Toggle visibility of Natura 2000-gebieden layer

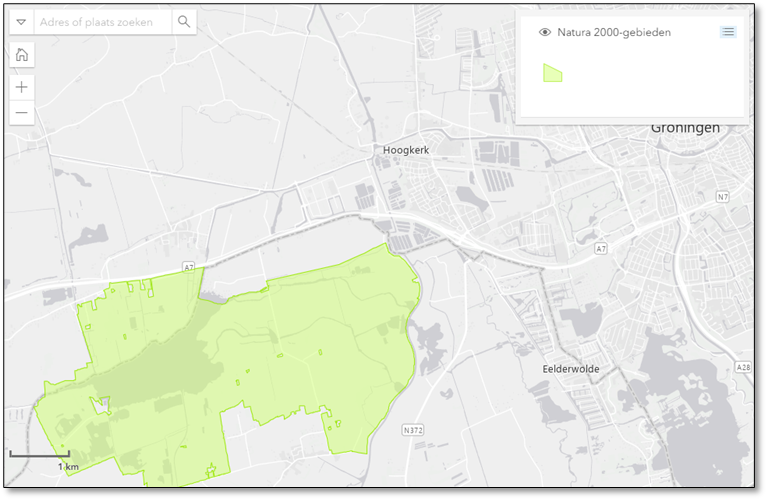[545, 32]
